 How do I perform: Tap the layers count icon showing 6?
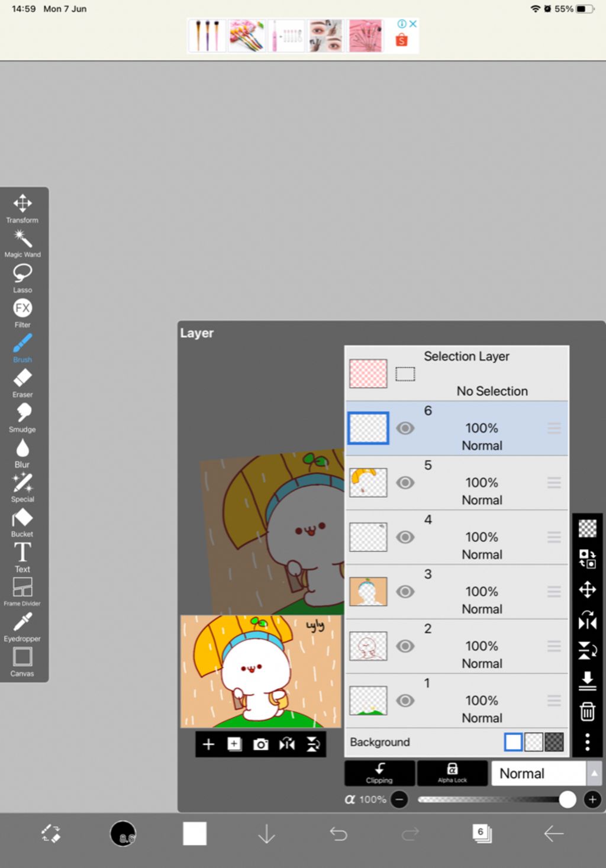point(482,834)
